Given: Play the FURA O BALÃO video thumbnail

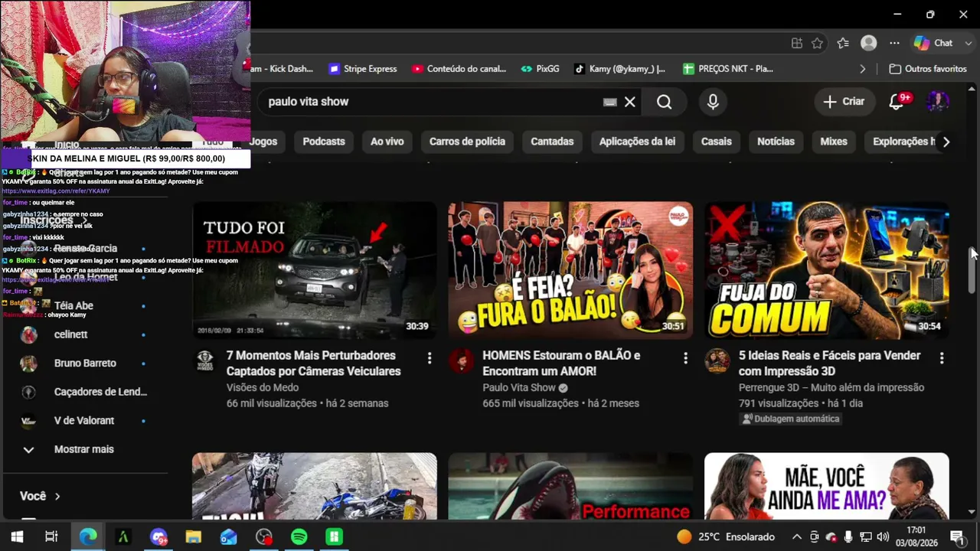Looking at the screenshot, I should (570, 270).
